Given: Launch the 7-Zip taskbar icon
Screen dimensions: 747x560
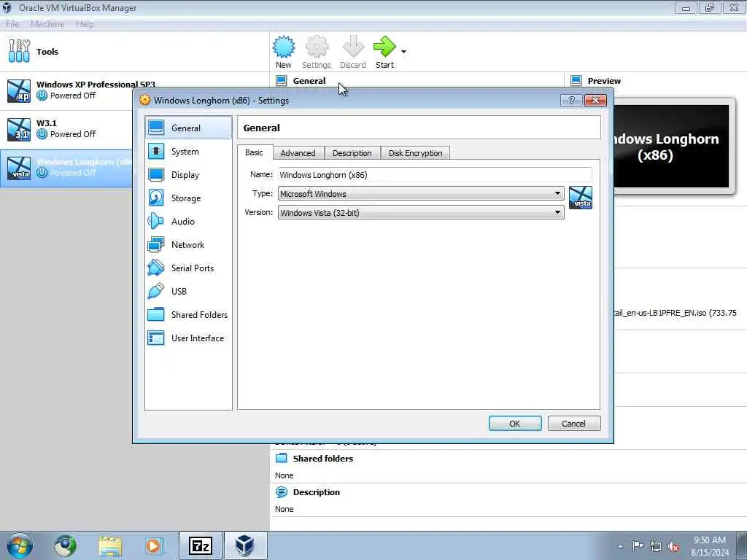Looking at the screenshot, I should click(x=201, y=545).
